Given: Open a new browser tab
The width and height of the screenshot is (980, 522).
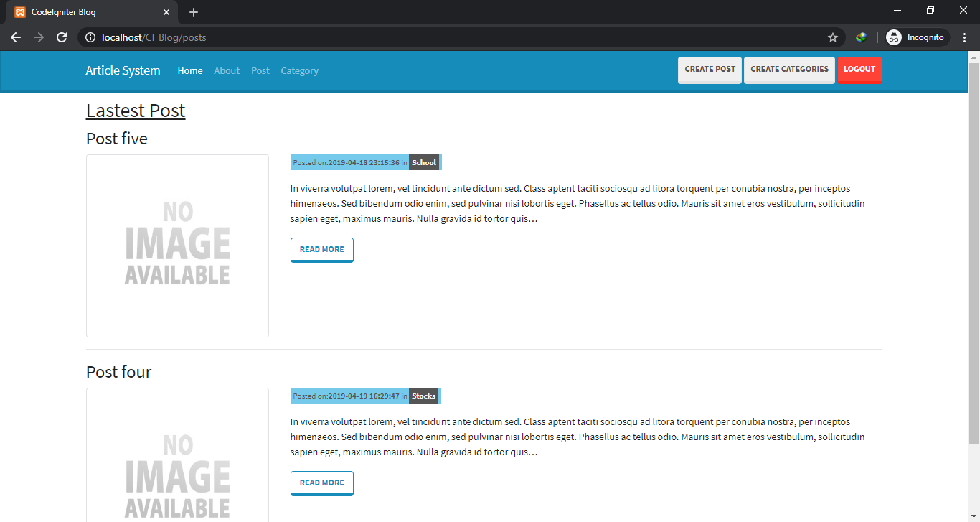Looking at the screenshot, I should pyautogui.click(x=194, y=12).
